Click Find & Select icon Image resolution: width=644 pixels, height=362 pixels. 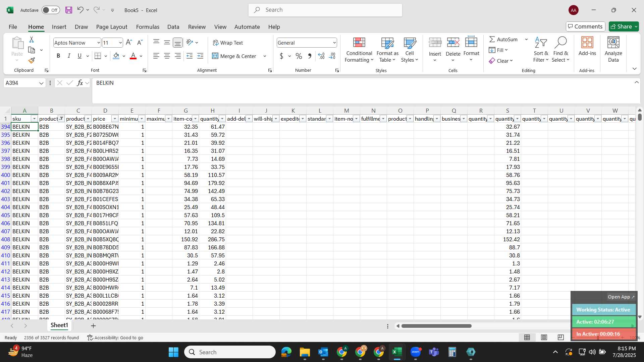click(560, 50)
